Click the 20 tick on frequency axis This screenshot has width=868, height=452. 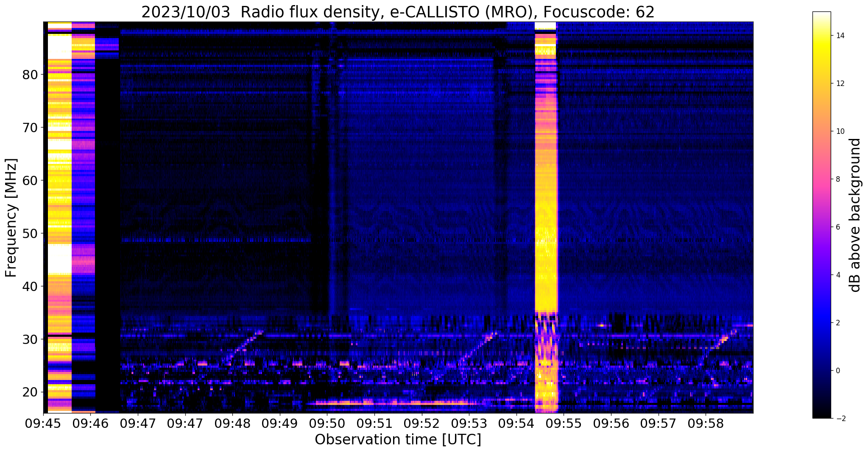pyautogui.click(x=30, y=393)
